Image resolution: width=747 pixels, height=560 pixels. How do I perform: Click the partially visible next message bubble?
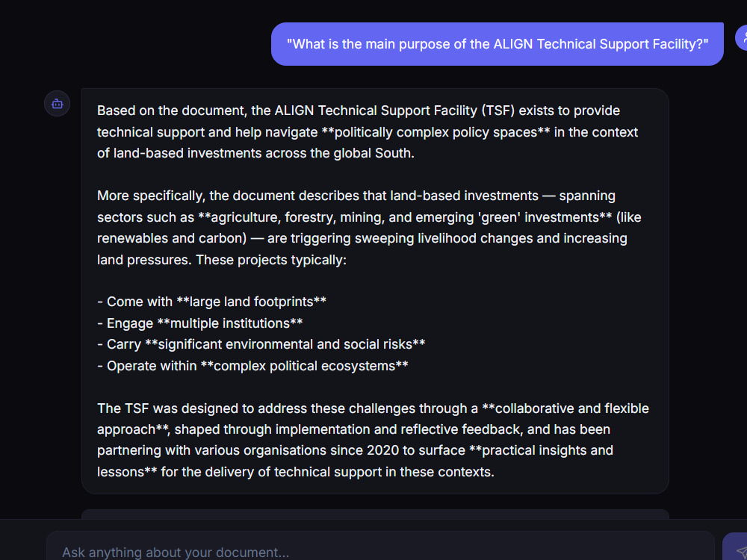tap(376, 514)
